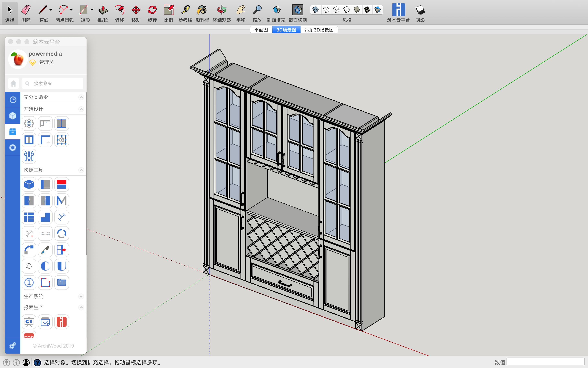The image size is (588, 368).
Task: Choose the monochrome 风格 style icon
Action: [378, 10]
